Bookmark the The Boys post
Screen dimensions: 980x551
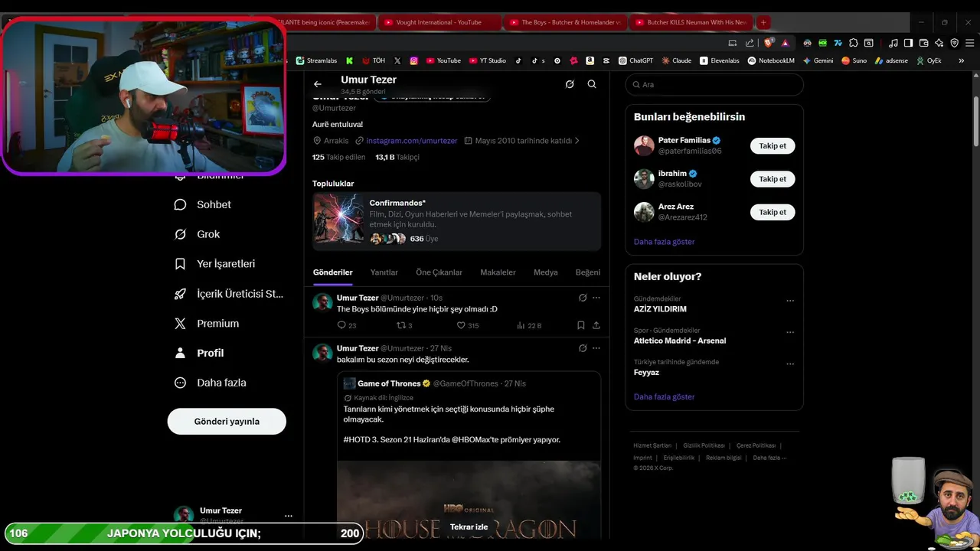(581, 325)
